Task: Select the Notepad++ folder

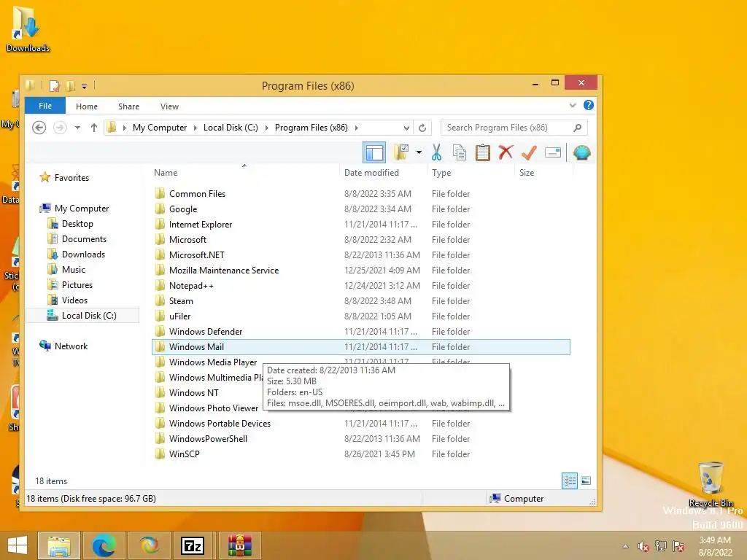Action: 360,285
